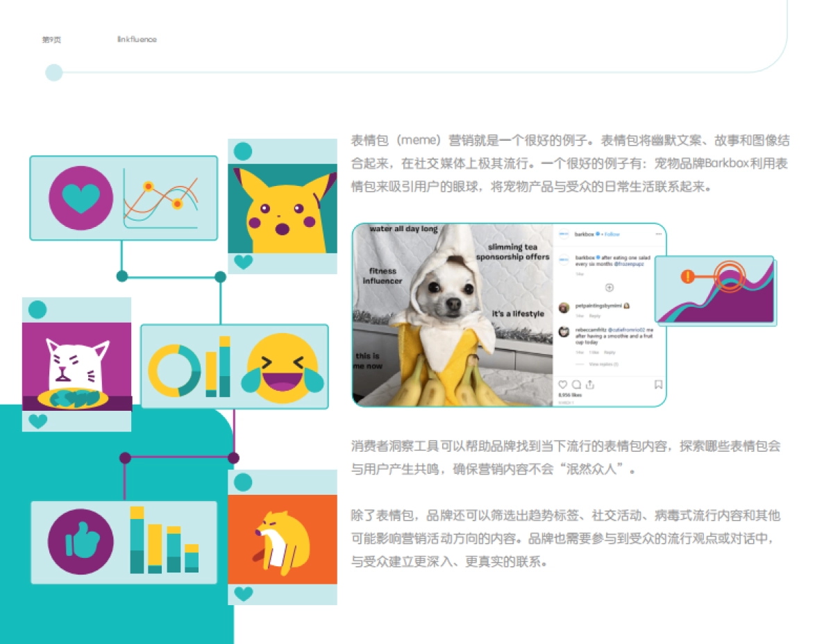Viewport: 833px width, 644px height.
Task: Click the orange exclamation alert icon
Action: coord(687,277)
